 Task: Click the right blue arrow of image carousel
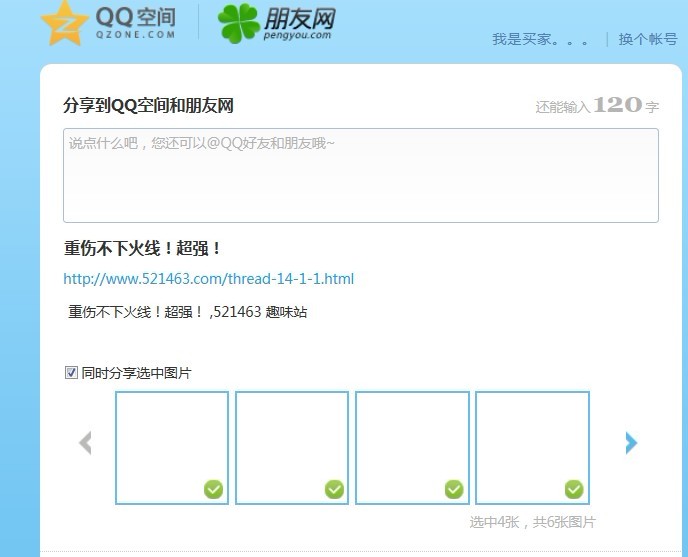pyautogui.click(x=631, y=442)
